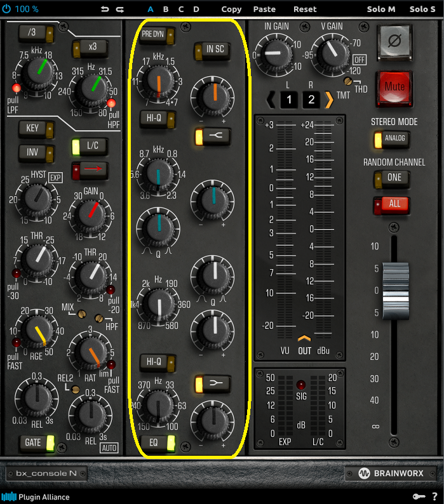Click the red pull HPF indicator
Screen dimensions: 444x504
111,103
